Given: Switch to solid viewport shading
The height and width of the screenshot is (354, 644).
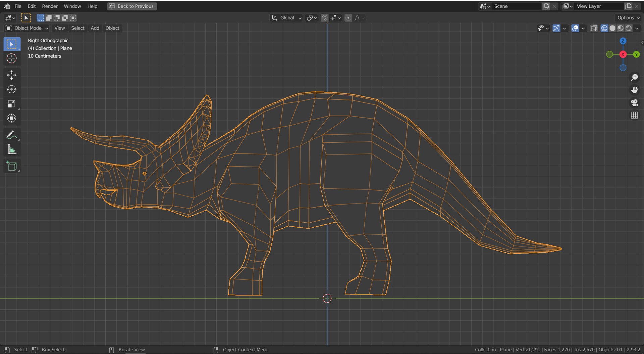Looking at the screenshot, I should click(612, 28).
